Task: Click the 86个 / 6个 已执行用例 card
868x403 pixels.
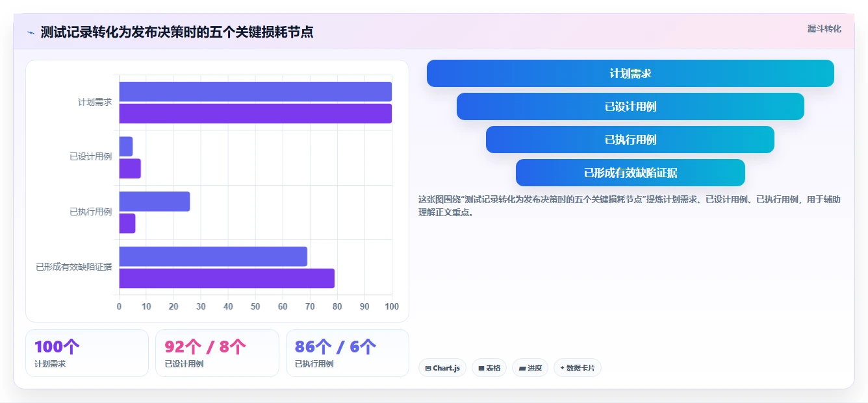Action: pos(348,353)
